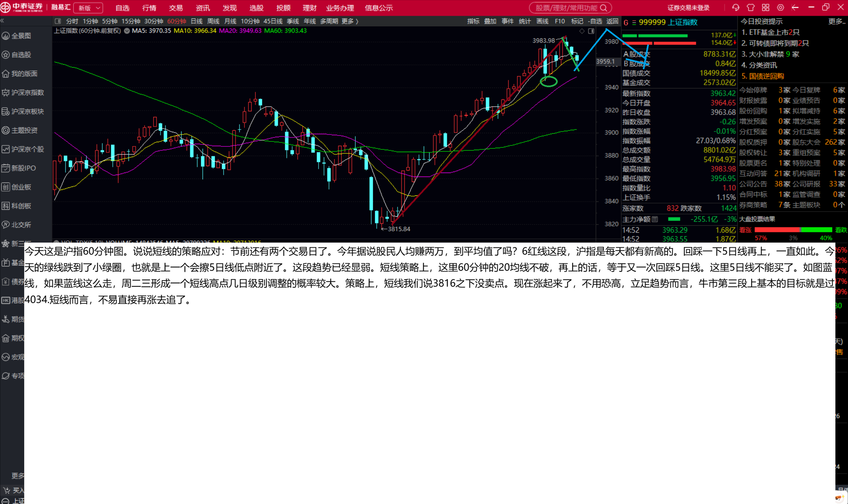The width and height of the screenshot is (848, 504).
Task: Click the 看涨 看跌 voting bar
Action: click(x=793, y=230)
